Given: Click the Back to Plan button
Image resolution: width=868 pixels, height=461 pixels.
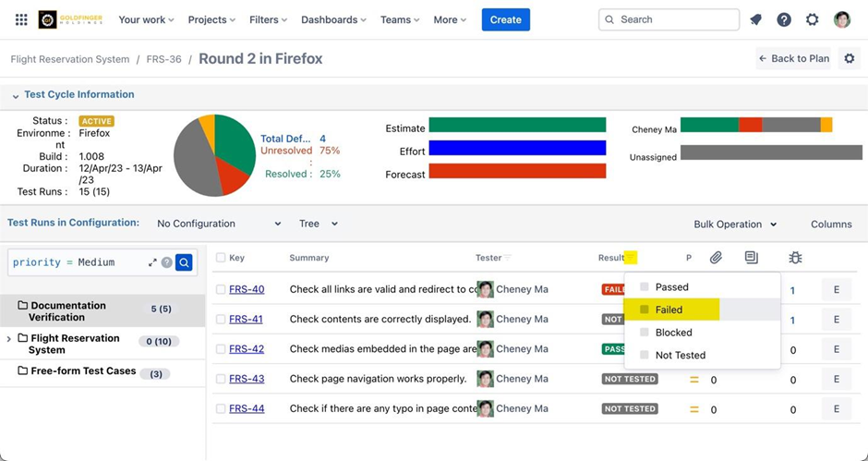Looking at the screenshot, I should 793,58.
